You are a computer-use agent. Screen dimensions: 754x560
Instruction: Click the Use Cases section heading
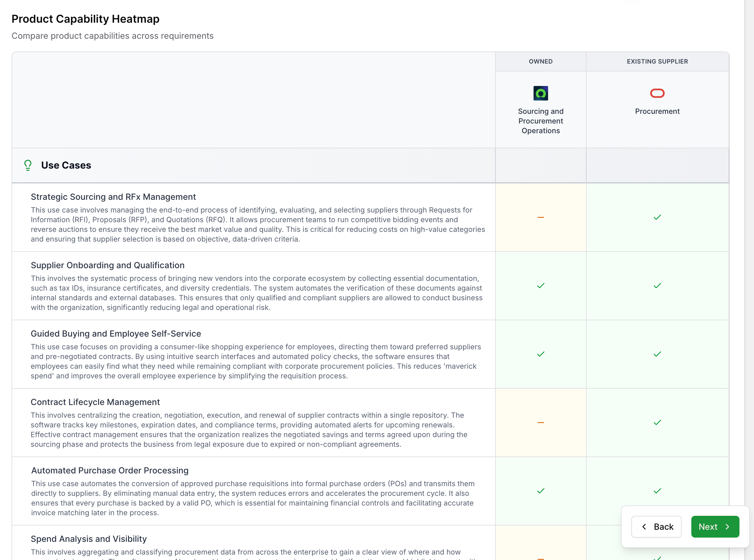coord(66,165)
